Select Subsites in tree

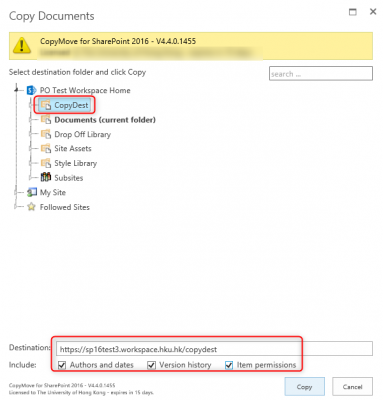pyautogui.click(x=69, y=178)
